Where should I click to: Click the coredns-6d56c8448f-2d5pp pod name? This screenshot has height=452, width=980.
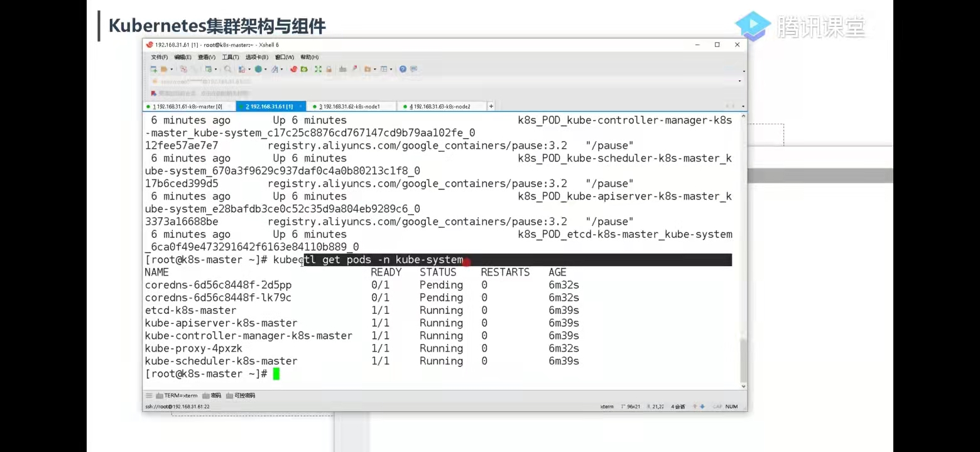point(218,285)
